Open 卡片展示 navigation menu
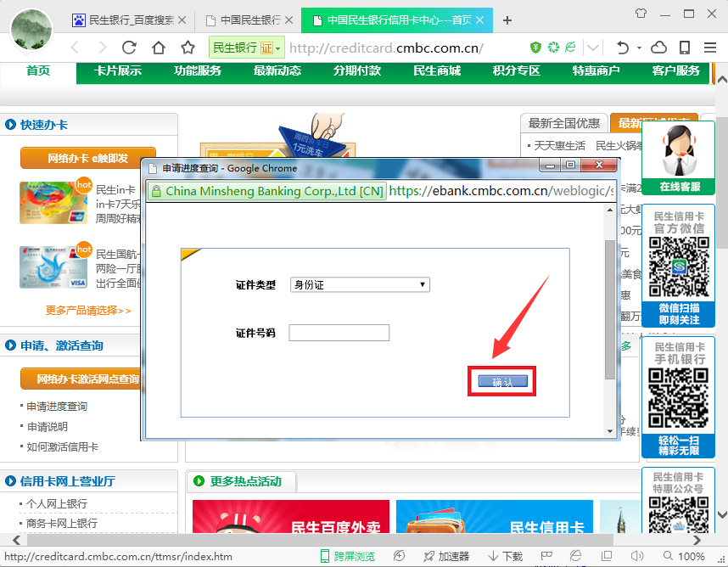 118,71
